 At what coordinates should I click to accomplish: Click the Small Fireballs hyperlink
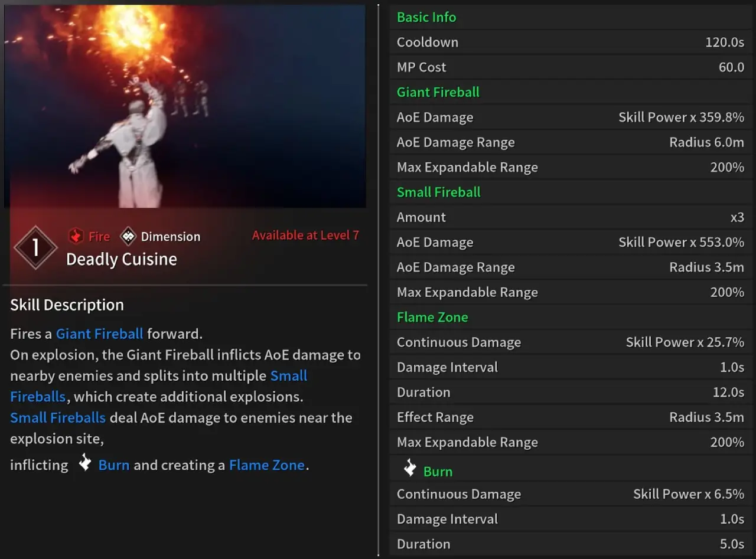pyautogui.click(x=57, y=417)
